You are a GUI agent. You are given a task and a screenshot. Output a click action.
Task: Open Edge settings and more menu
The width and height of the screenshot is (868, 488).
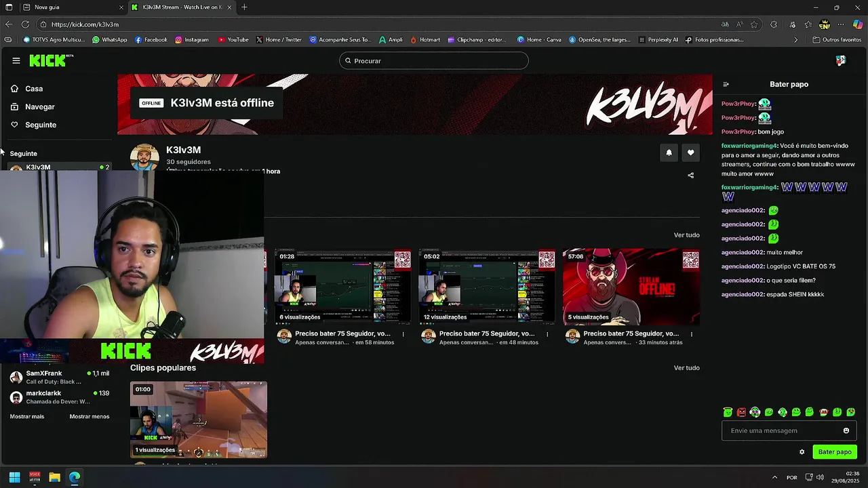[x=841, y=24]
